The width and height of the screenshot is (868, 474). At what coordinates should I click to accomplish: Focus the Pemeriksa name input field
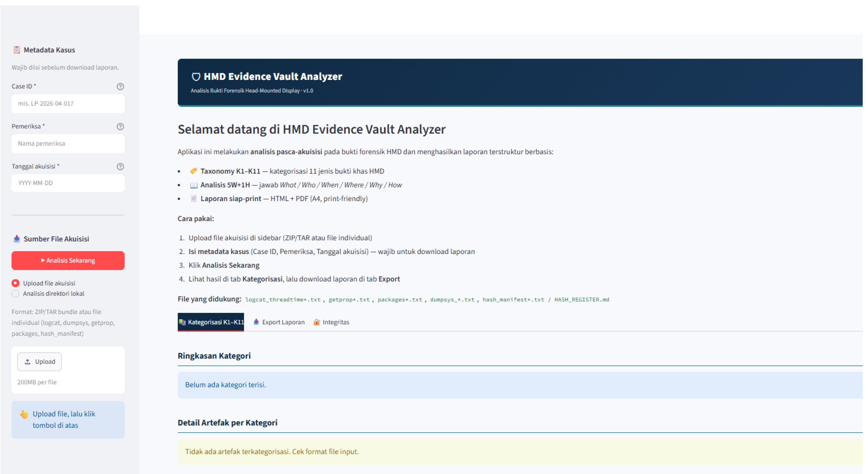[x=68, y=144]
